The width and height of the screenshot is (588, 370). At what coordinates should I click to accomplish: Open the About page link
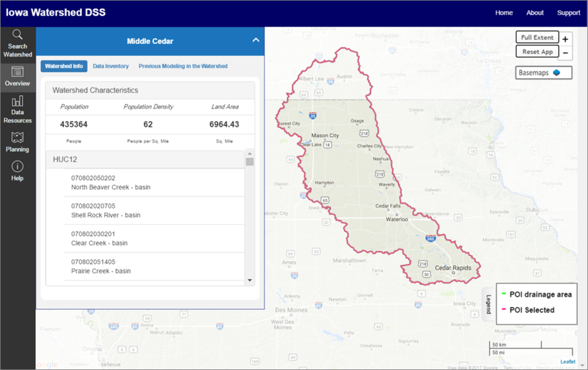[x=535, y=13]
